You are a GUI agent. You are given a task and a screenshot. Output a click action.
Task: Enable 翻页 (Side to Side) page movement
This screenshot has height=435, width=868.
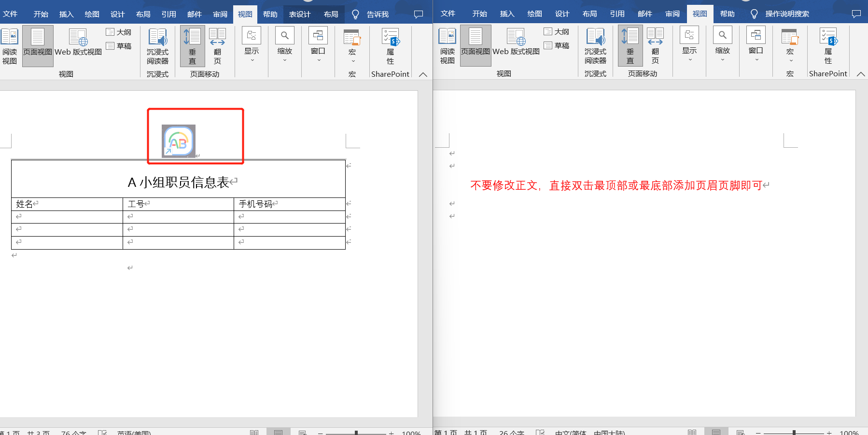pos(217,46)
